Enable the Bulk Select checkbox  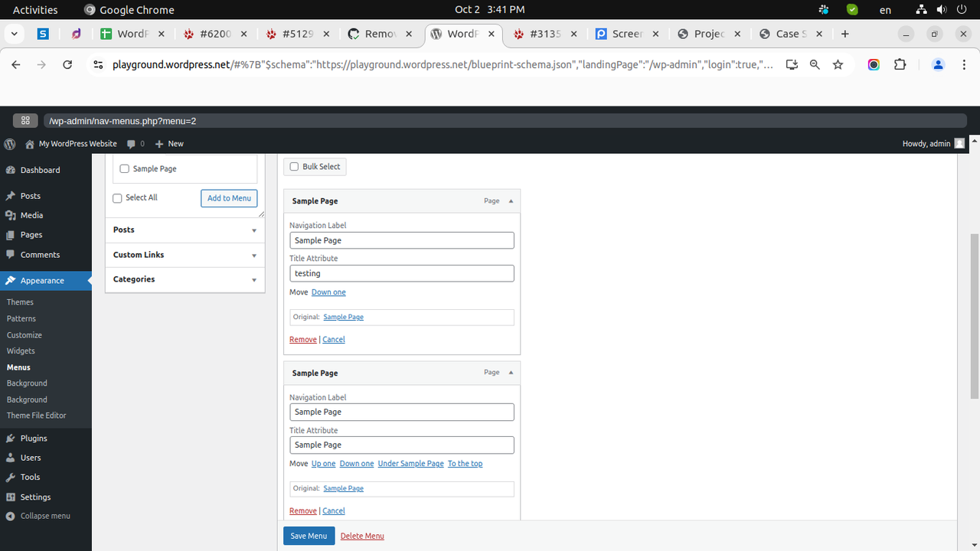pos(295,167)
